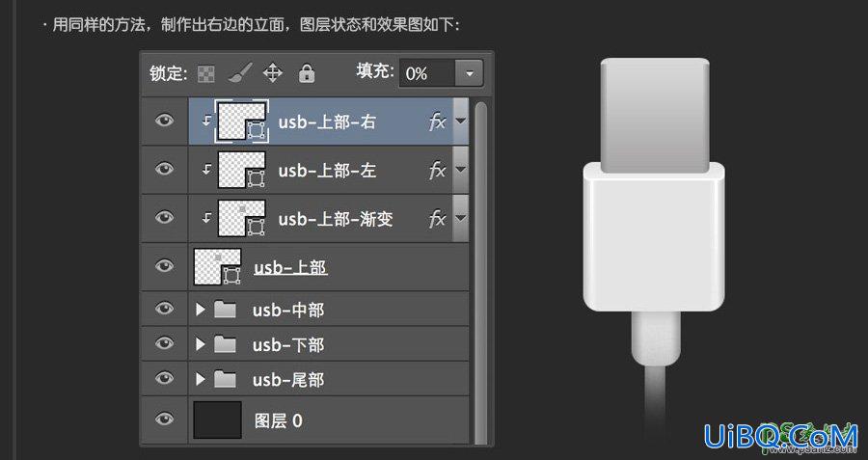Collapse effects arrow on usb-上部-右 layer

[x=461, y=122]
